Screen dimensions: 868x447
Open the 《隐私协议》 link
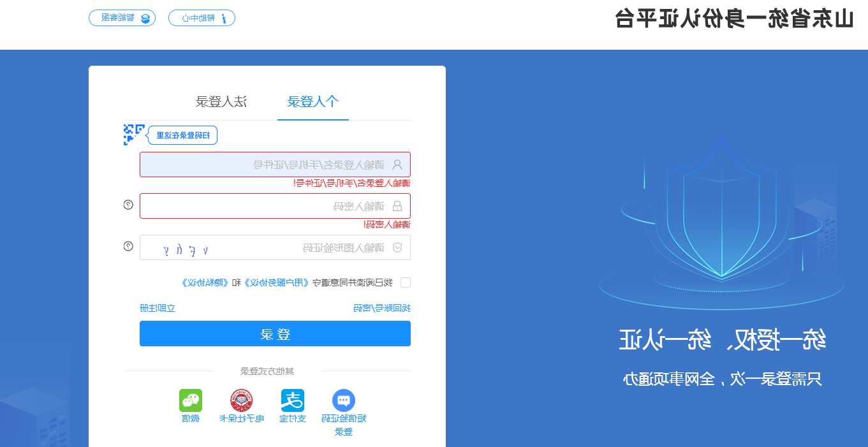[205, 282]
